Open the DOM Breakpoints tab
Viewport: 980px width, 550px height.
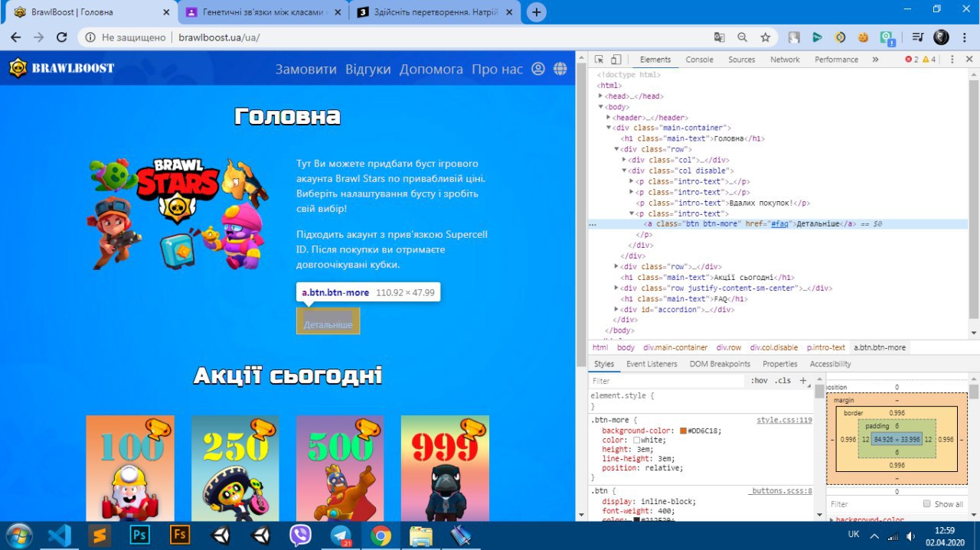coord(720,364)
